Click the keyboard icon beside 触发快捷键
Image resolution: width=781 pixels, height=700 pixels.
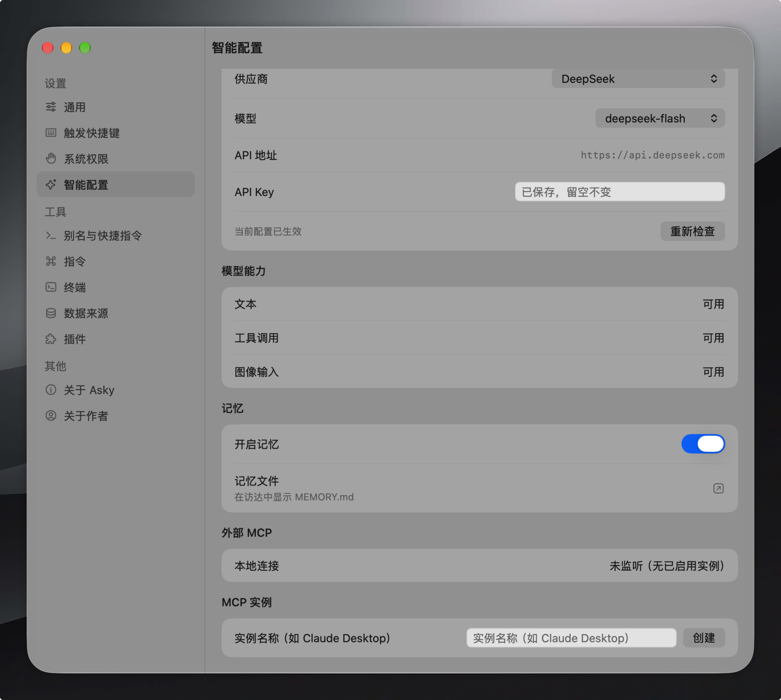[51, 133]
